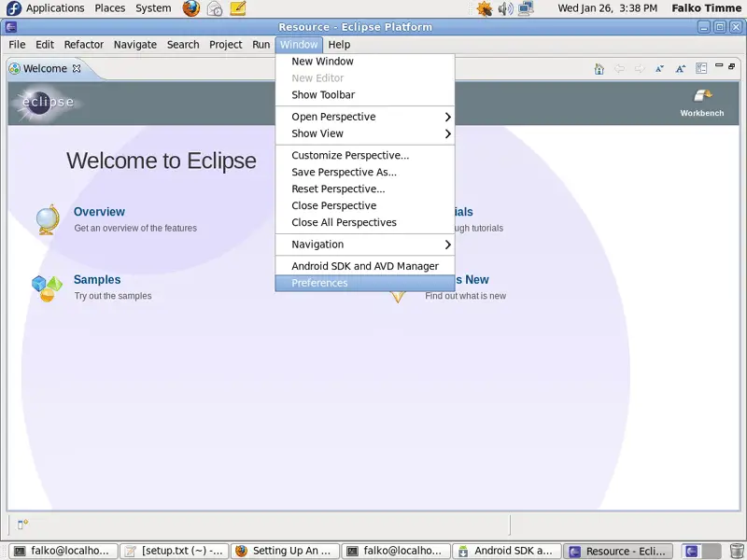The image size is (747, 560).
Task: Expand the Show View submenu
Action: click(365, 133)
